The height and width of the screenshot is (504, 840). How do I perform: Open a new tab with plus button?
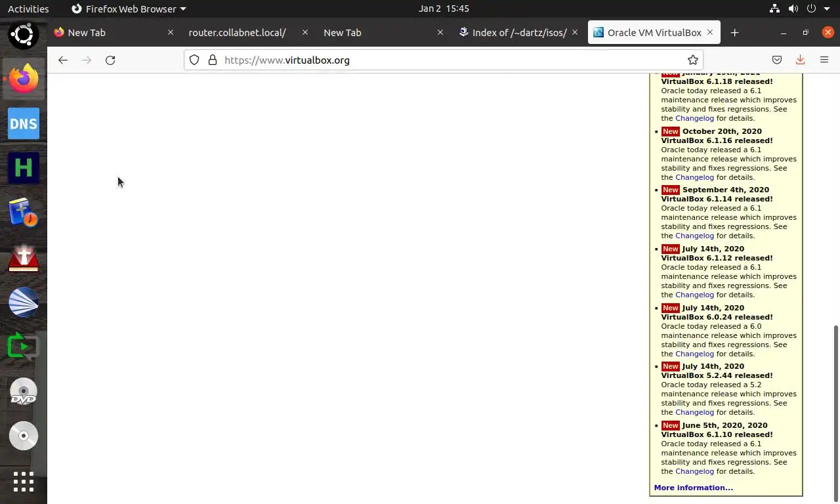tap(734, 32)
